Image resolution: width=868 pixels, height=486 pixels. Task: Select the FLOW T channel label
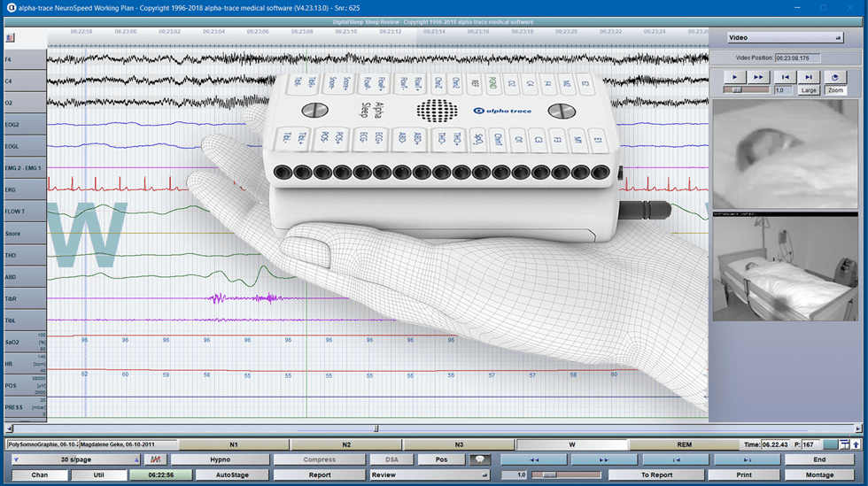coord(25,212)
